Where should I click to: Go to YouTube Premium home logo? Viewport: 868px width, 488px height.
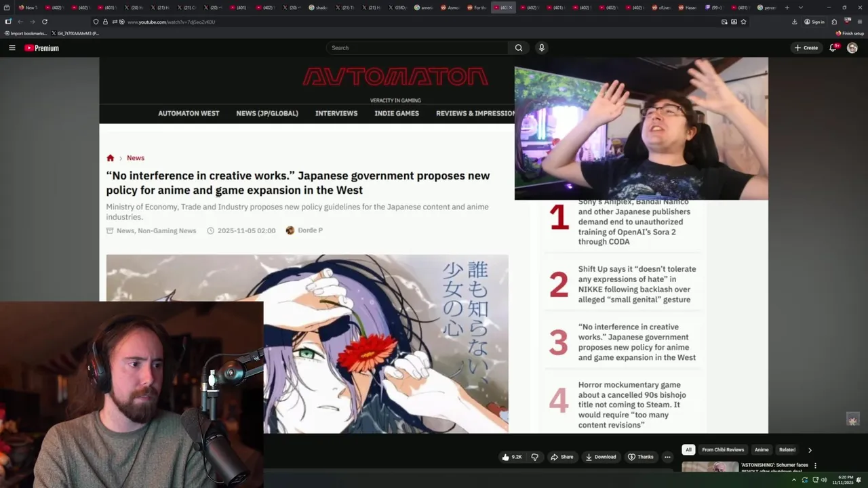(x=41, y=47)
